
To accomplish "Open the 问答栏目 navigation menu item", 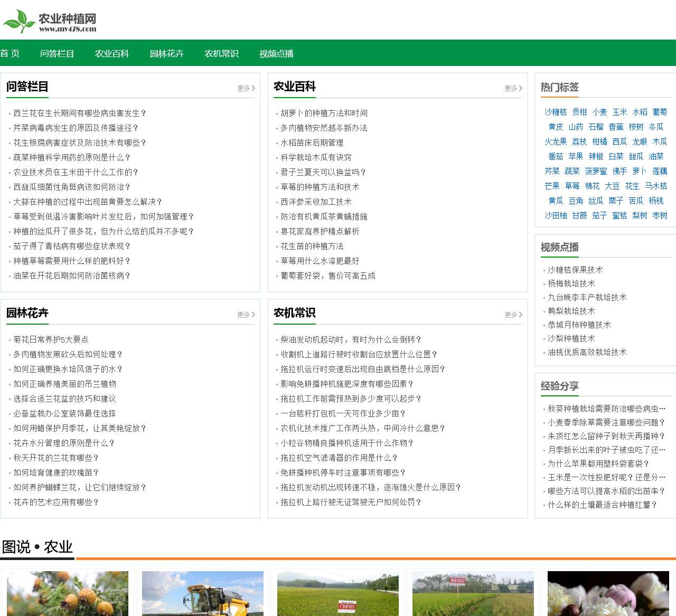I will 57,53.
